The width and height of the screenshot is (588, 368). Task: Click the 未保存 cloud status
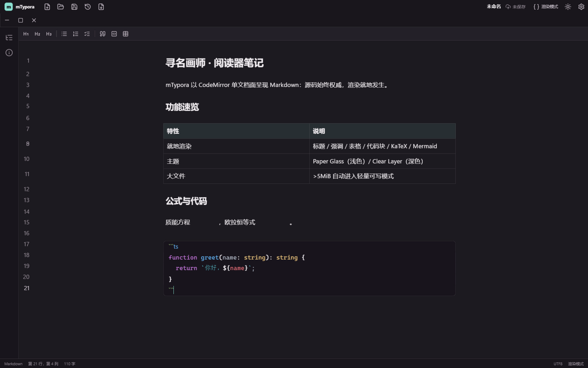coord(515,7)
